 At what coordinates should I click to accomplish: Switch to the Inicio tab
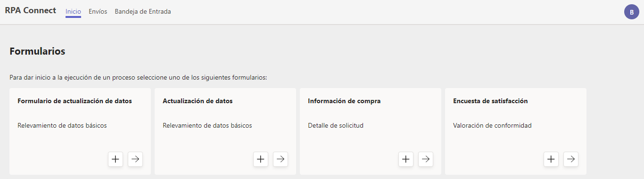[x=73, y=12]
